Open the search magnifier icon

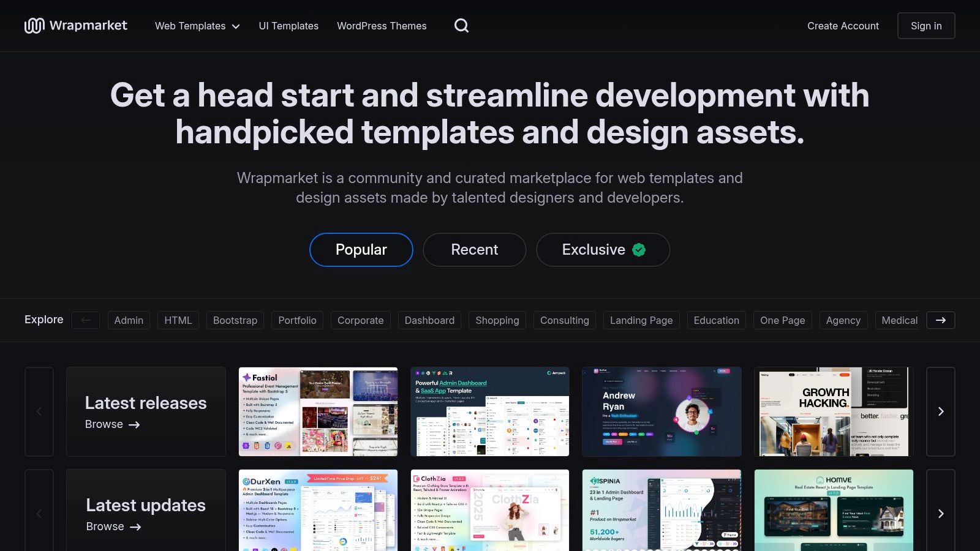point(462,26)
